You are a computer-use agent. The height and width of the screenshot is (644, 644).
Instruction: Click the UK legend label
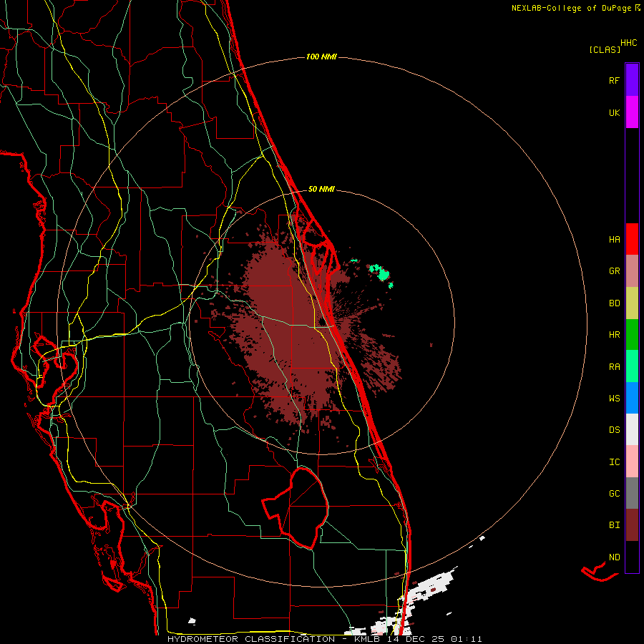click(x=614, y=112)
